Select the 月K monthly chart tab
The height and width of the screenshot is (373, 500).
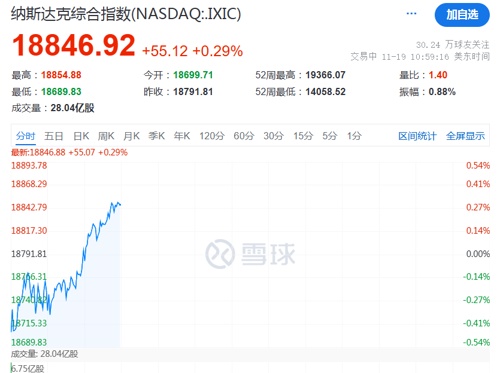pos(131,136)
